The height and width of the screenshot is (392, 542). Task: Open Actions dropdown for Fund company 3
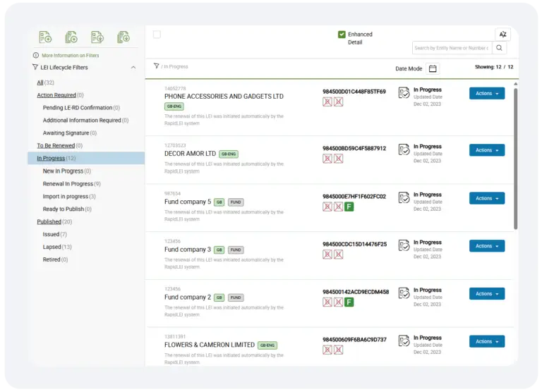pos(486,246)
